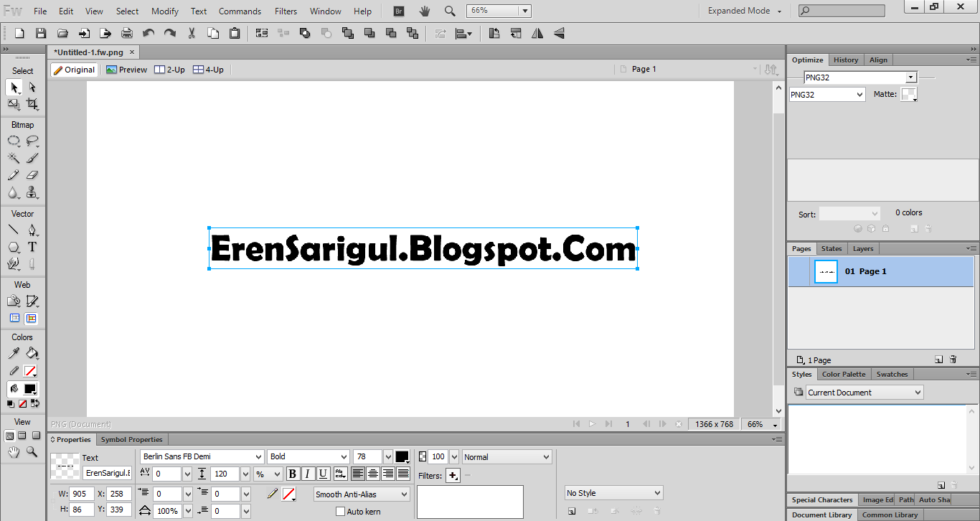Open the Expanded Mode workspace dropdown

click(x=745, y=11)
